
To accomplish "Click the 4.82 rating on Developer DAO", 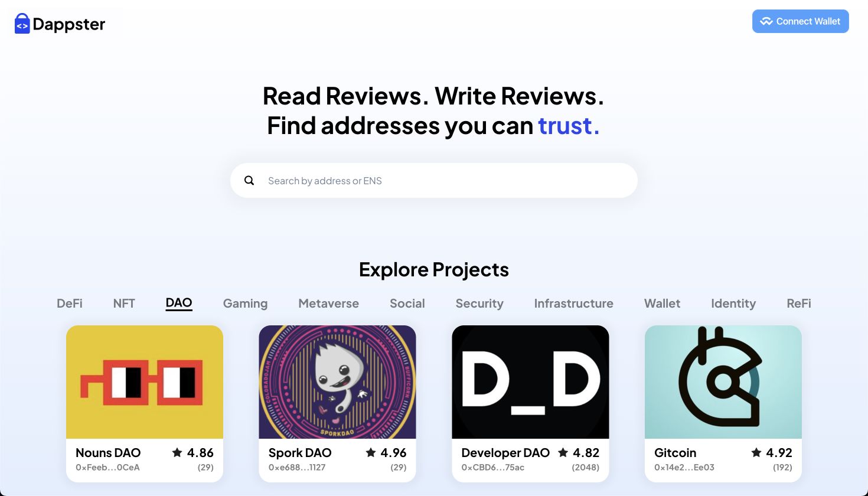I will [586, 453].
